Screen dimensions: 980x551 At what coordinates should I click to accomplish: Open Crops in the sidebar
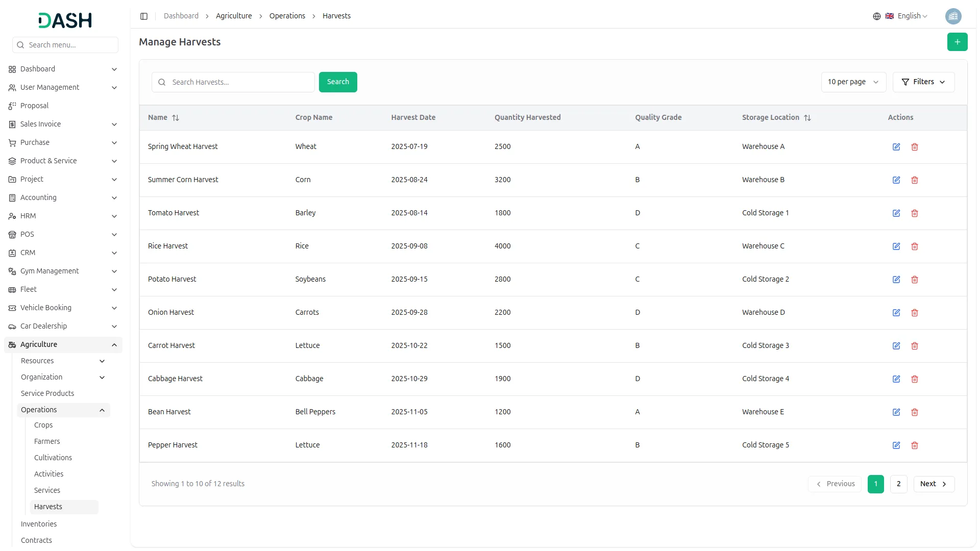pos(43,425)
